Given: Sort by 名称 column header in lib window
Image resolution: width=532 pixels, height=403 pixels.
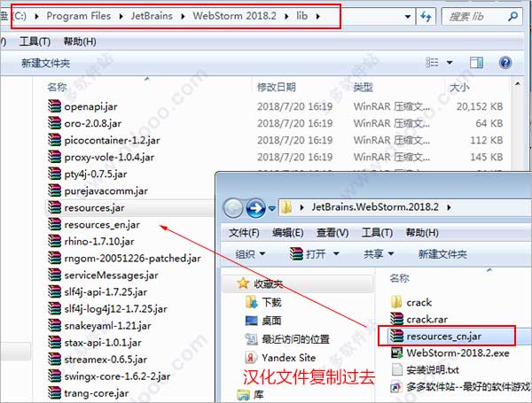Looking at the screenshot, I should tap(57, 87).
